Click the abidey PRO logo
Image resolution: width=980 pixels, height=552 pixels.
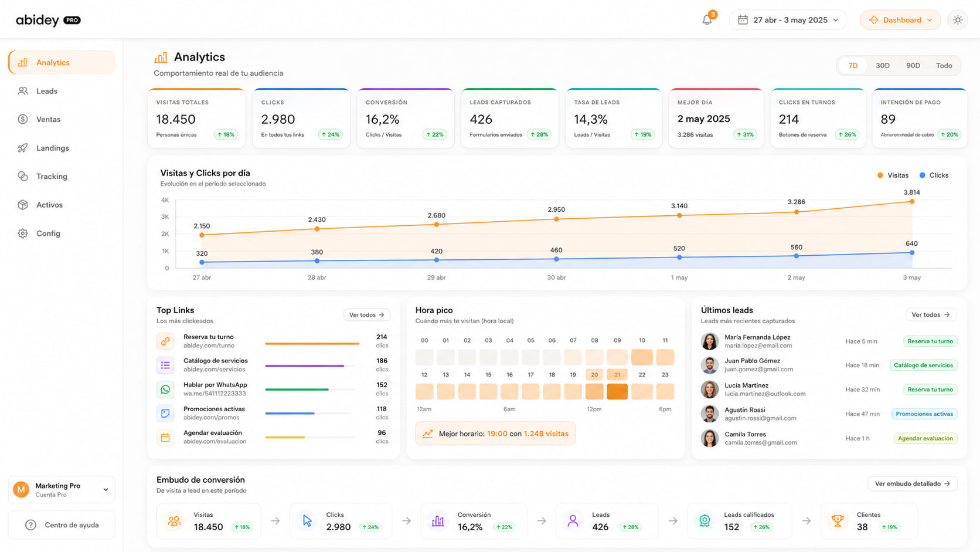click(48, 21)
